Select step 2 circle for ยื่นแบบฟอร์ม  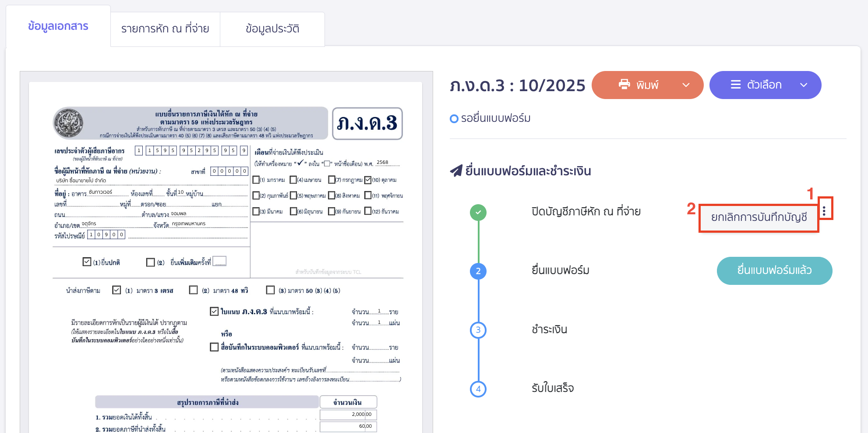click(x=478, y=271)
